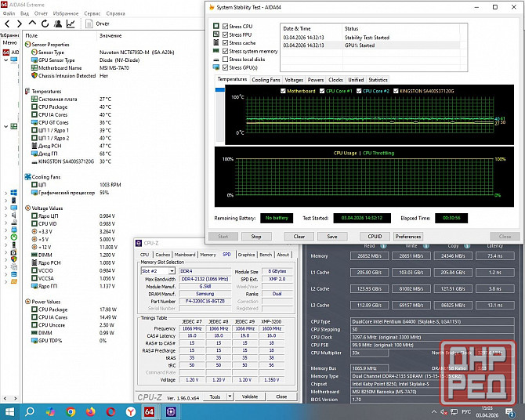Toggle KINGSTON SA400S37120G graph checkbox

(x=396, y=91)
